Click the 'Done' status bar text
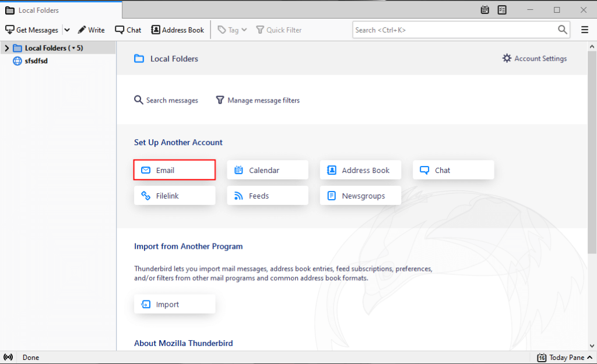The height and width of the screenshot is (364, 597). pos(31,357)
